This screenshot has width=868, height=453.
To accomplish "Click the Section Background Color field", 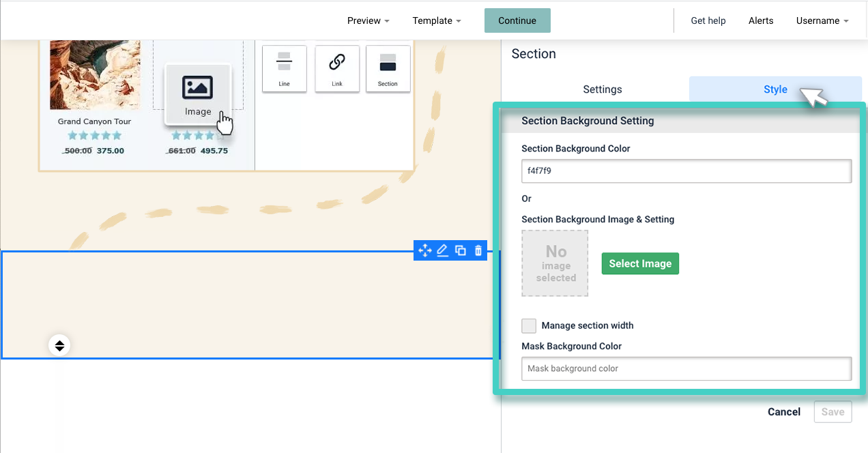I will [686, 171].
